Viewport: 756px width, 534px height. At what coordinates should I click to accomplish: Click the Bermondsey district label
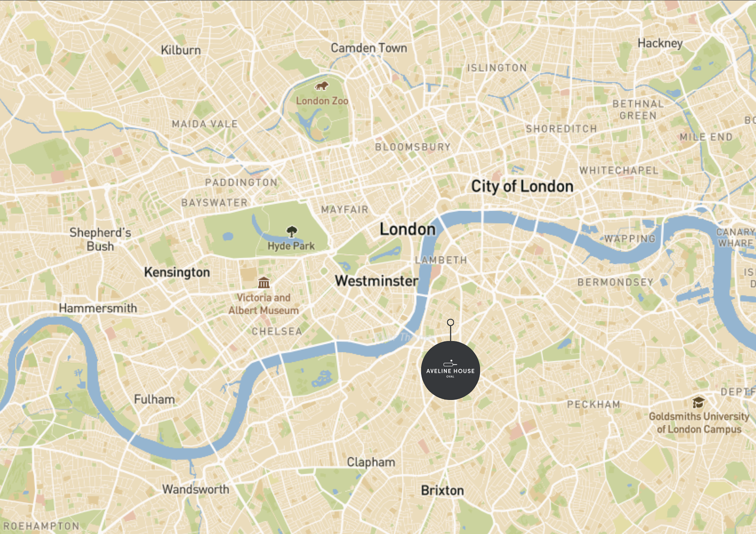(x=615, y=282)
